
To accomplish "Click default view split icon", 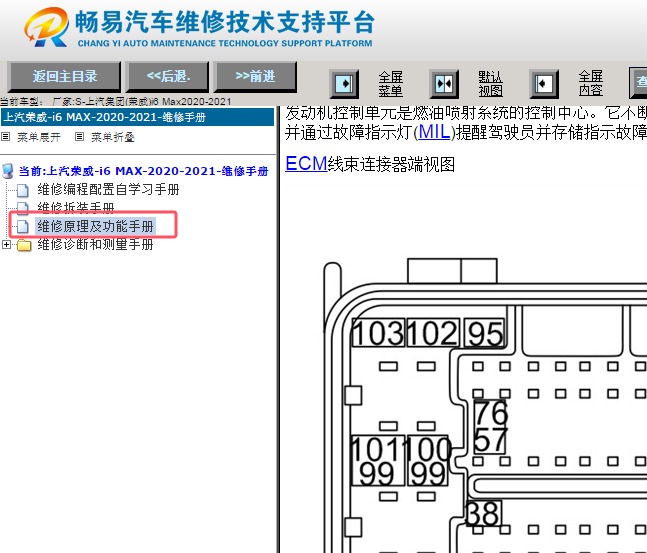I will 444,84.
